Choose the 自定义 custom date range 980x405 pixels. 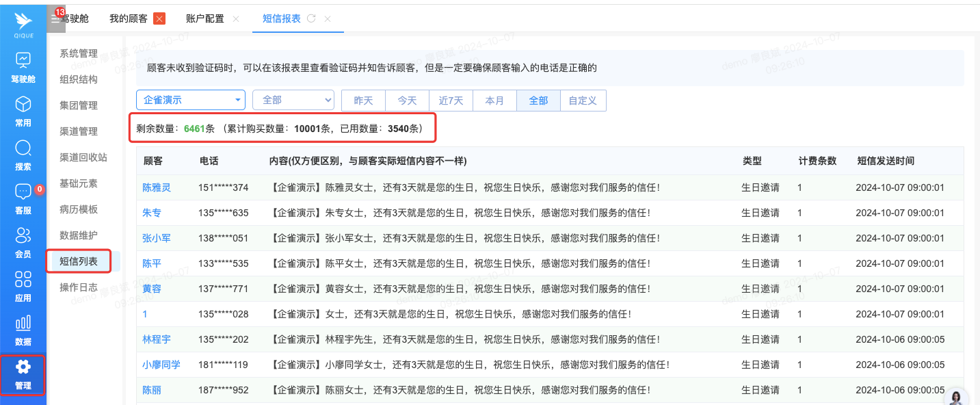pyautogui.click(x=583, y=101)
